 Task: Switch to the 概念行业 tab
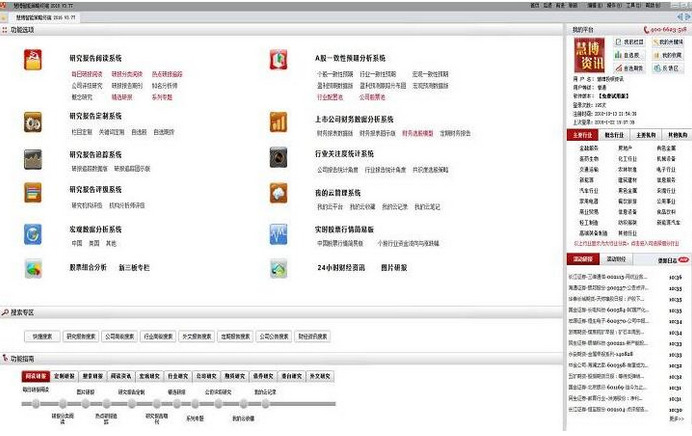[614, 135]
